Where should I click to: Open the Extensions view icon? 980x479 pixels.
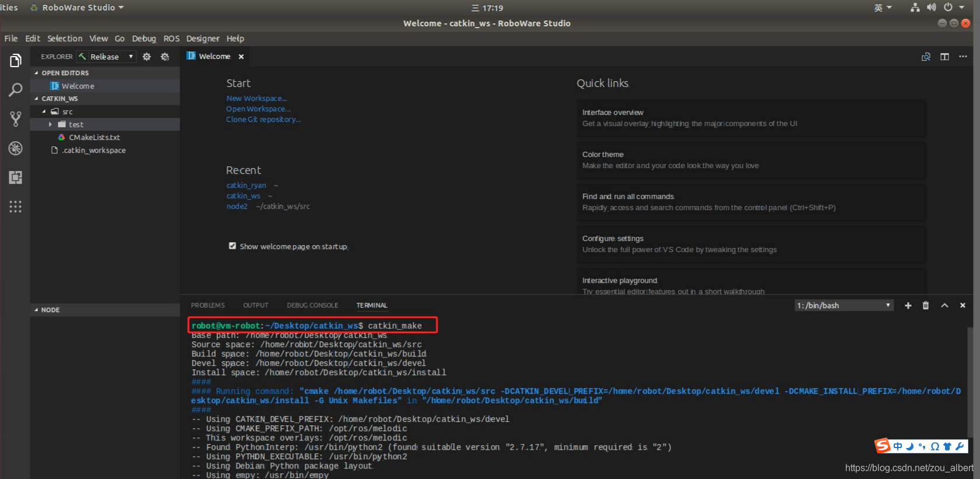pos(15,177)
